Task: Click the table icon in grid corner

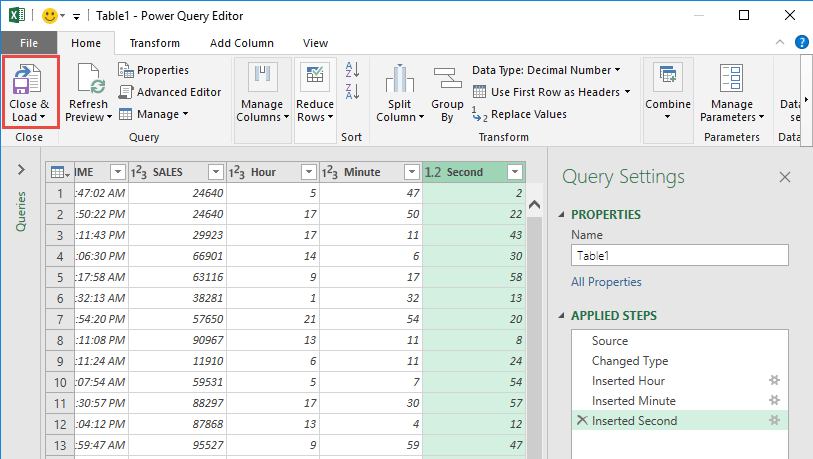Action: 60,172
